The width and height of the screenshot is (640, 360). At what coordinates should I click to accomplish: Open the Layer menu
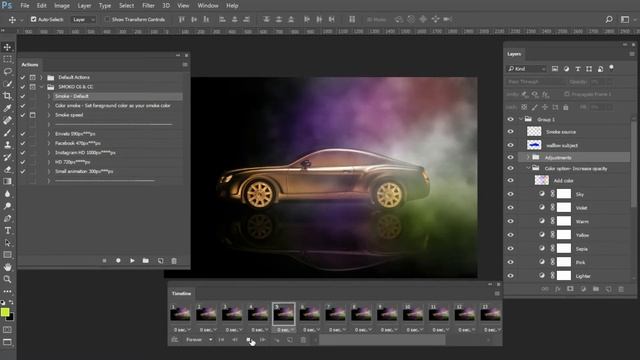(x=84, y=6)
